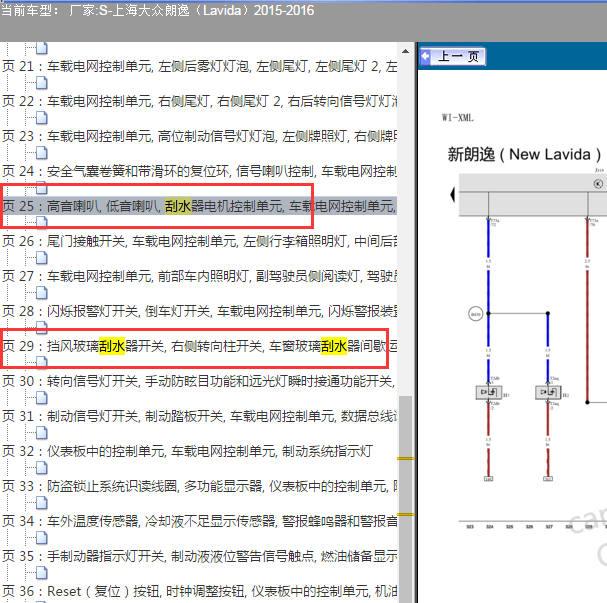Click document icon under 页 21
The height and width of the screenshot is (603, 607).
click(x=41, y=83)
